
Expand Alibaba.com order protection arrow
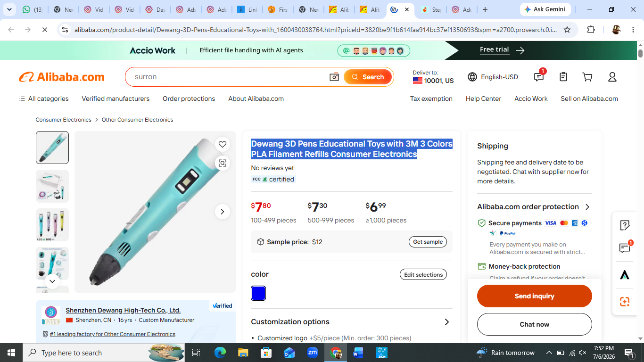pos(587,207)
